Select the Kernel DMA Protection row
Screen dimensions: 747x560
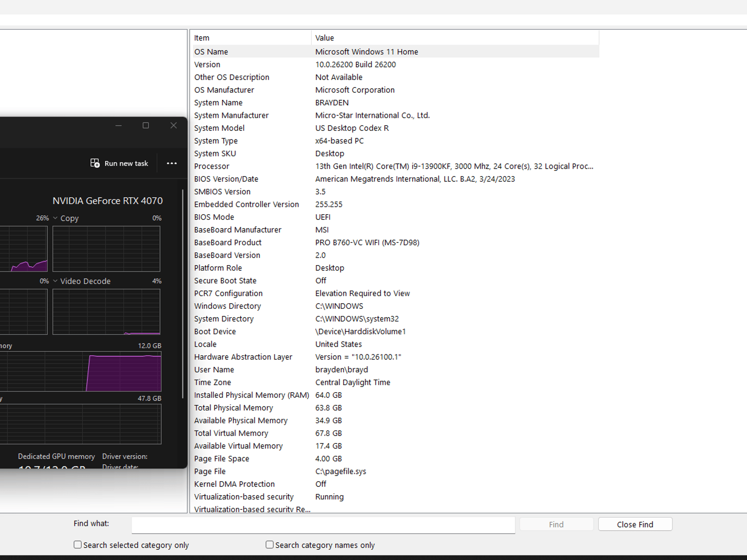[396, 484]
